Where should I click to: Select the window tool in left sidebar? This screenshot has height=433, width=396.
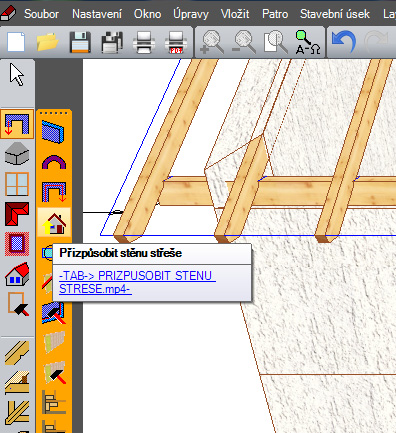[x=17, y=184]
